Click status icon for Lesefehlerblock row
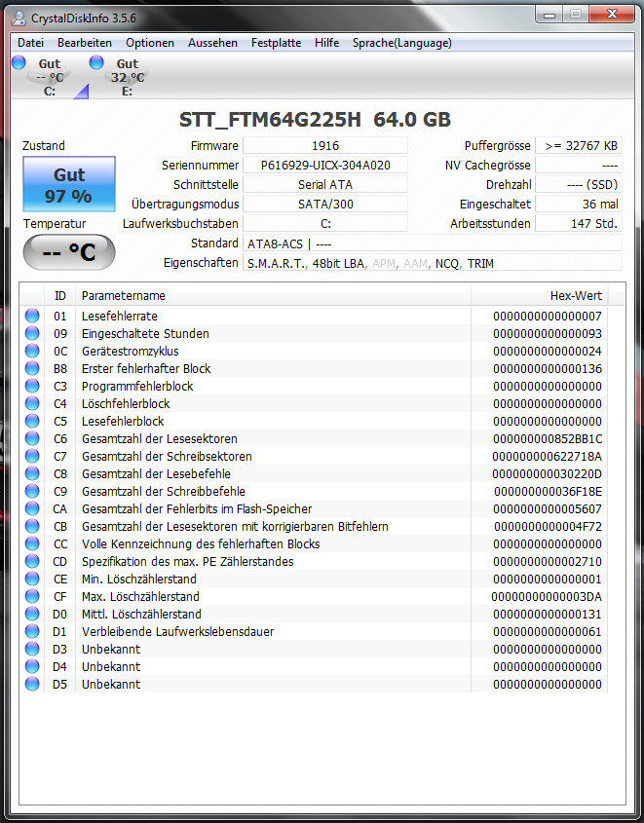Screen dimensions: 644x823 tap(32, 421)
